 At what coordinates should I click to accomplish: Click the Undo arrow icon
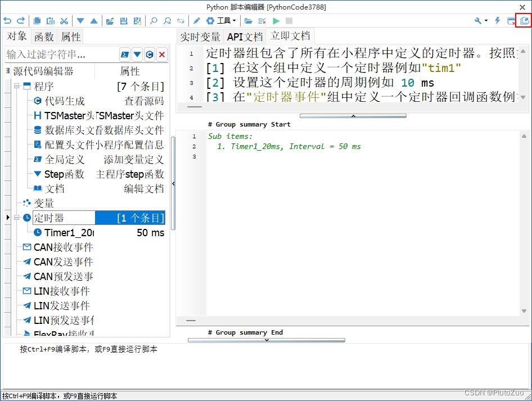pyautogui.click(x=7, y=21)
